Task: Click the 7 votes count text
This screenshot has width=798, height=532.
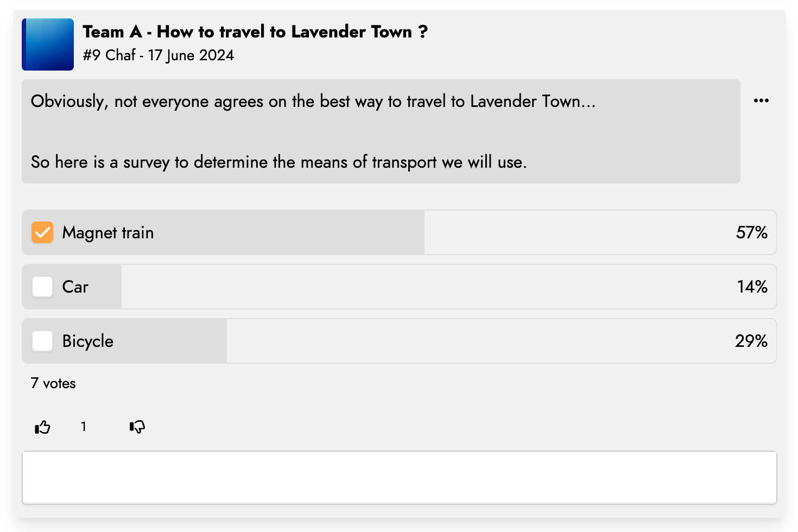Action: click(x=53, y=383)
